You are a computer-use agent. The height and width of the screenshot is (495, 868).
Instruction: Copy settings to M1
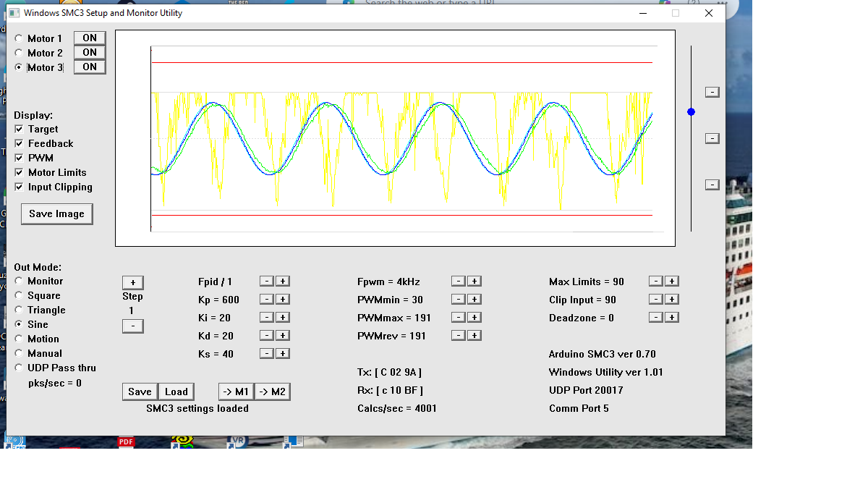(236, 392)
